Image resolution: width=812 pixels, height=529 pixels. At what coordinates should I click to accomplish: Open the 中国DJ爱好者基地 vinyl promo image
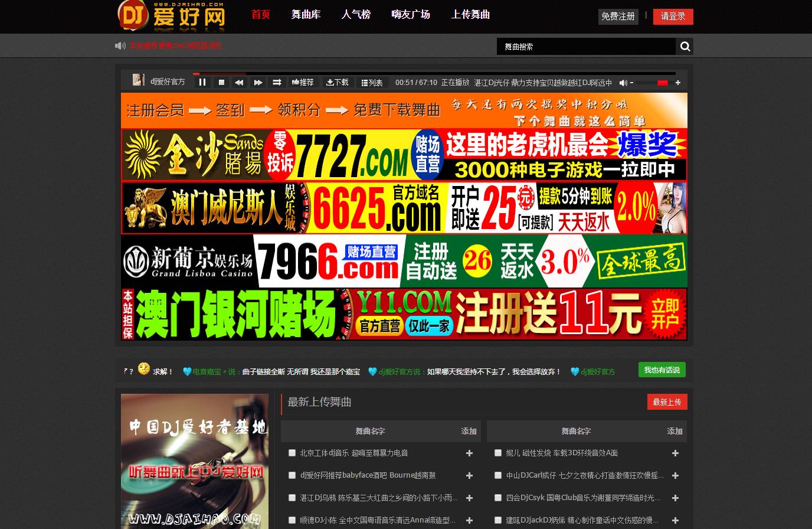(x=195, y=461)
